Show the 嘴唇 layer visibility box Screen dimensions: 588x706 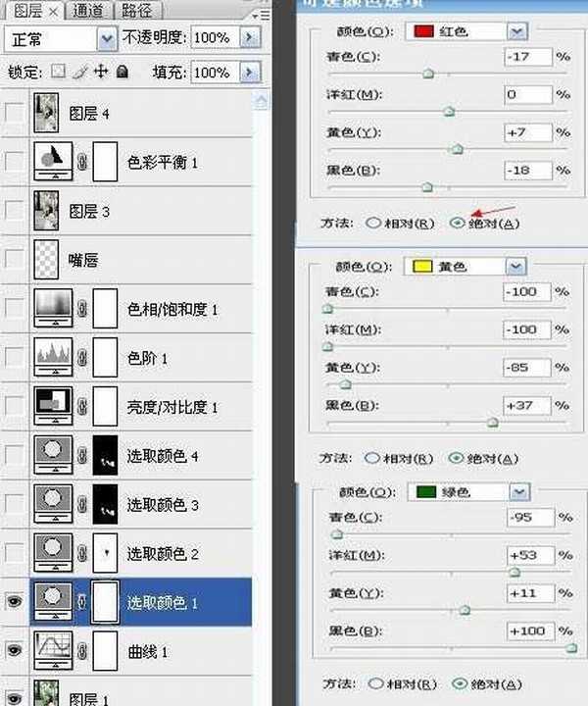point(15,259)
